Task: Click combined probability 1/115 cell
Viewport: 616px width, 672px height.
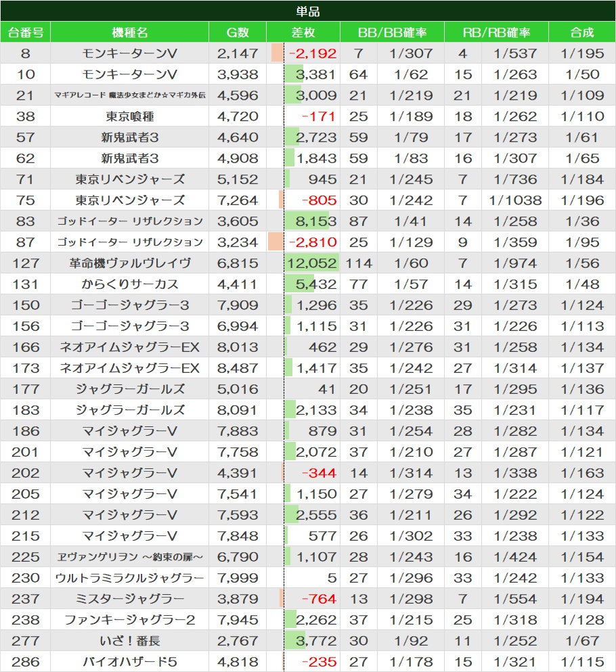Action: click(x=582, y=662)
